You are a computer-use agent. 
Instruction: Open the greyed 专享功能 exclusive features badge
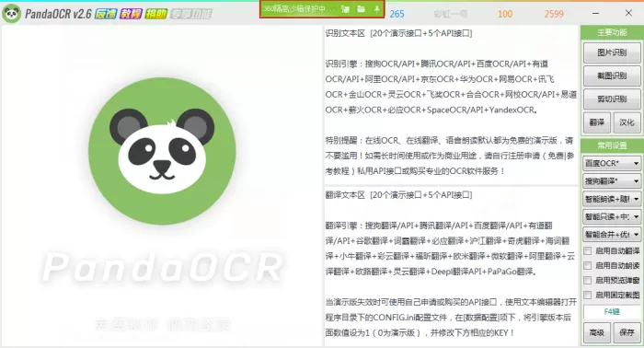click(x=191, y=14)
